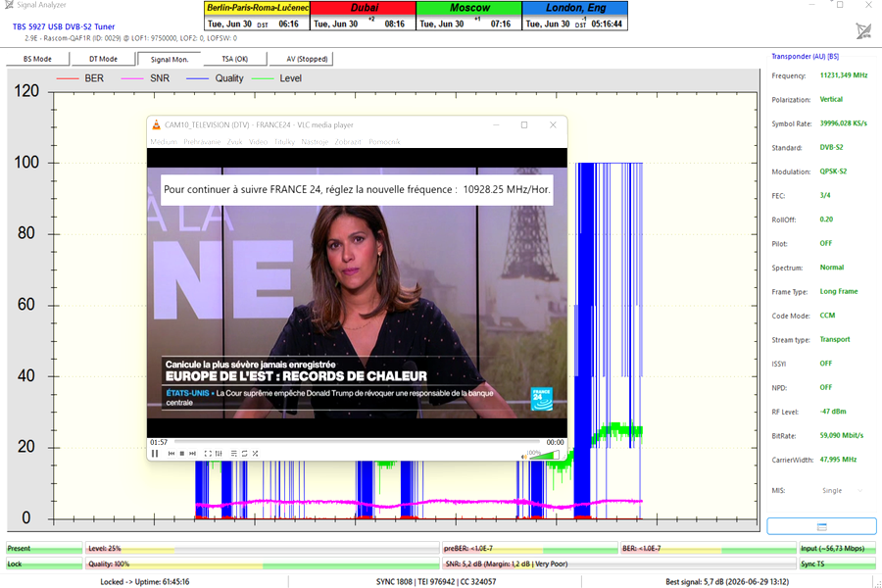Open VLC Médium menu
The image size is (882, 588).
pyautogui.click(x=164, y=142)
